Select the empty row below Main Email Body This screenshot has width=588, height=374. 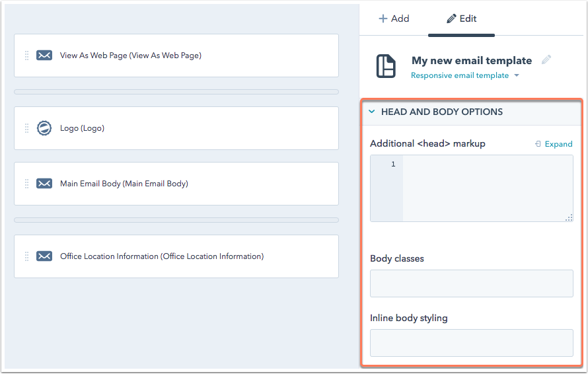(x=176, y=220)
